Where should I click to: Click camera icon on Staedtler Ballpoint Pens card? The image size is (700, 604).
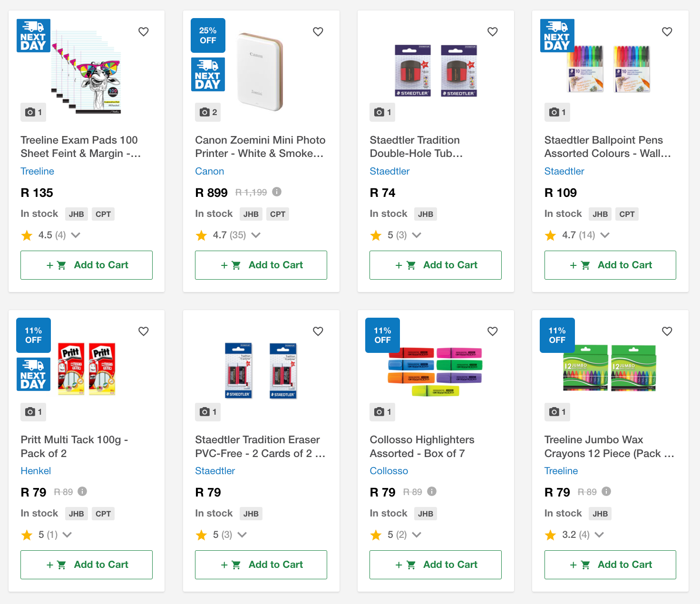557,112
